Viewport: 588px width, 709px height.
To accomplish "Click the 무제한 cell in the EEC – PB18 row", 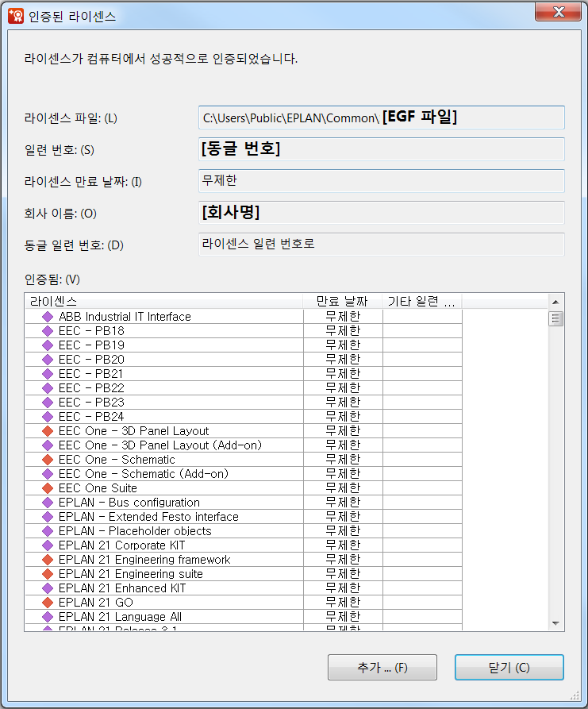I will 343,331.
